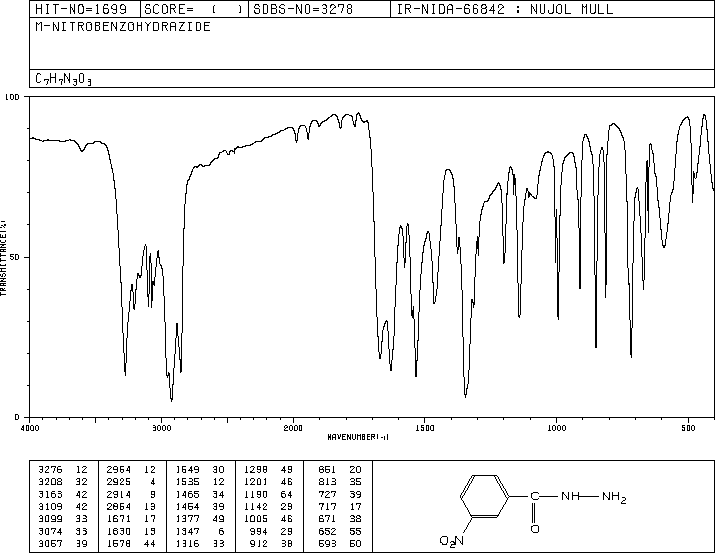Select peak value 1535 in the table
This screenshot has width=715, height=553.
(x=187, y=481)
